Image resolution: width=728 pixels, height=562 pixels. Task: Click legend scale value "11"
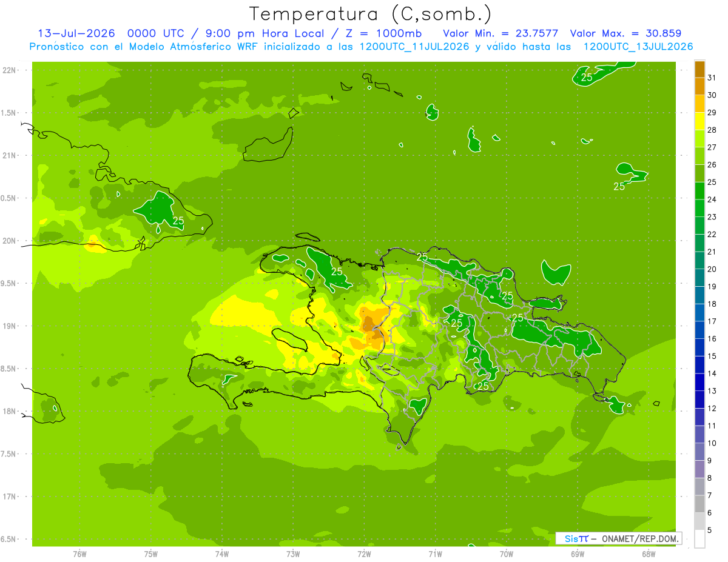pyautogui.click(x=712, y=426)
